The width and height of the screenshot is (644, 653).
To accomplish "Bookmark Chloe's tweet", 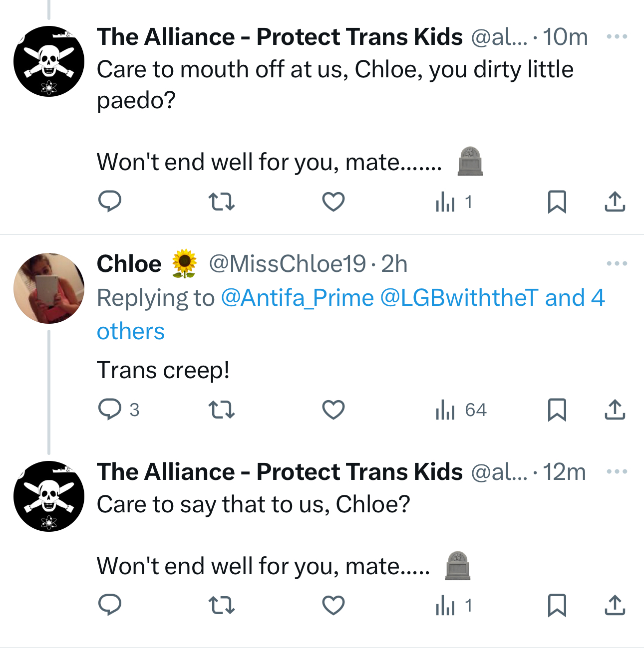I will pyautogui.click(x=557, y=410).
